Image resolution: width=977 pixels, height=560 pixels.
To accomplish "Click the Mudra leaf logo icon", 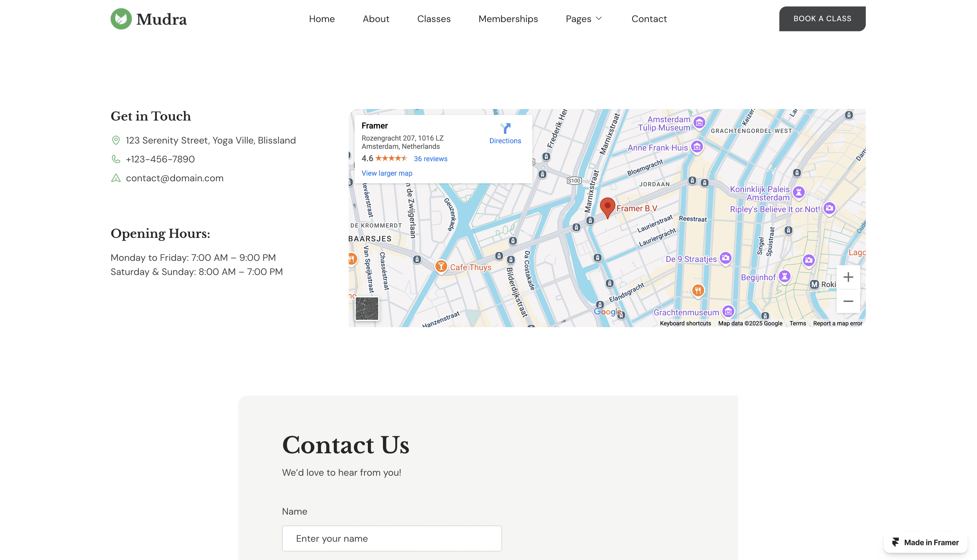I will click(x=121, y=19).
